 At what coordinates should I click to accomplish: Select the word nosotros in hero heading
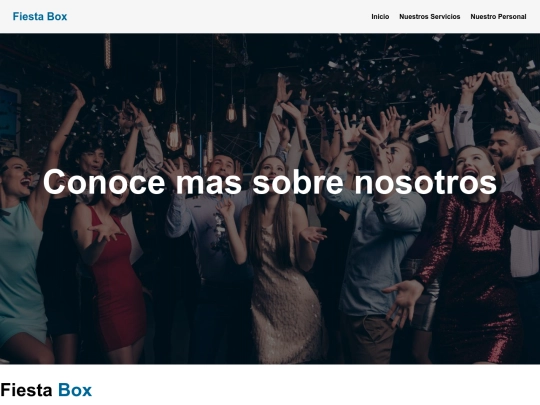425,182
